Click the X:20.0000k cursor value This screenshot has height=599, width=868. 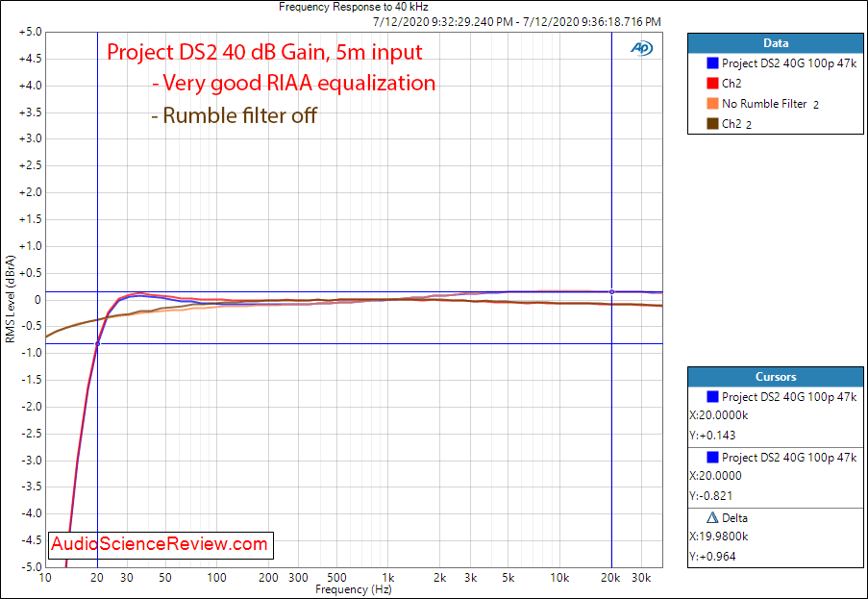pyautogui.click(x=717, y=415)
